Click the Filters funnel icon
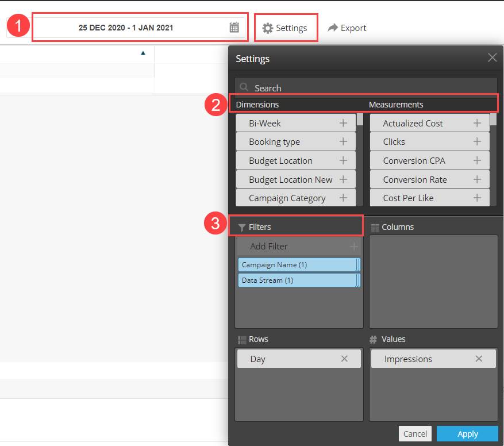Screen dimensions: 504x446 pyautogui.click(x=242, y=226)
